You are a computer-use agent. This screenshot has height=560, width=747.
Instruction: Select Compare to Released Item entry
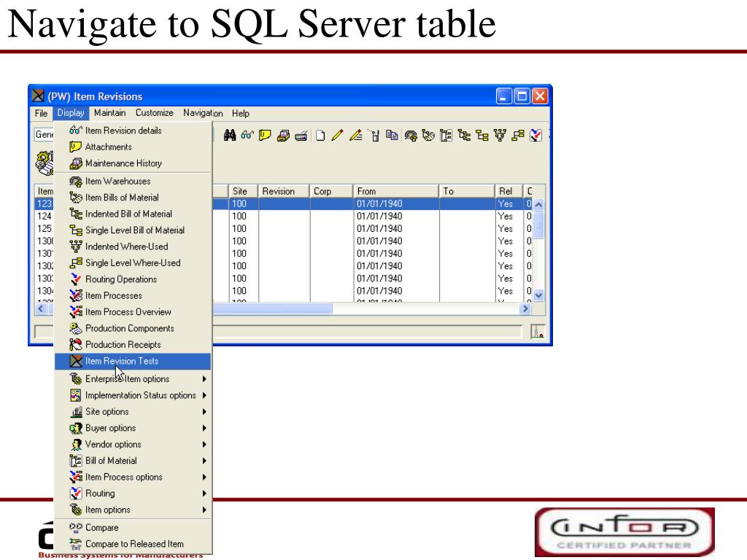[x=133, y=544]
